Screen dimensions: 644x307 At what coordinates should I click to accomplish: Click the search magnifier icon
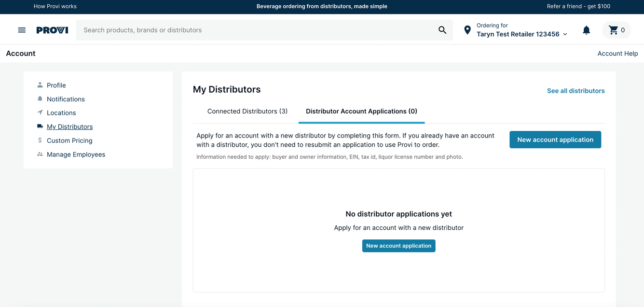pos(442,29)
